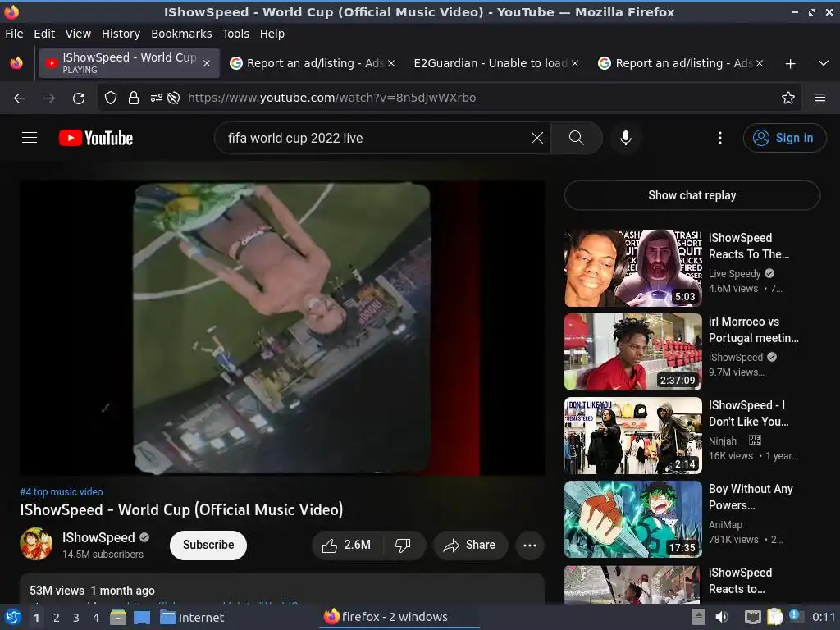Click show desktop icon in taskbar
Viewport: 840px width, 630px height.
tap(142, 617)
